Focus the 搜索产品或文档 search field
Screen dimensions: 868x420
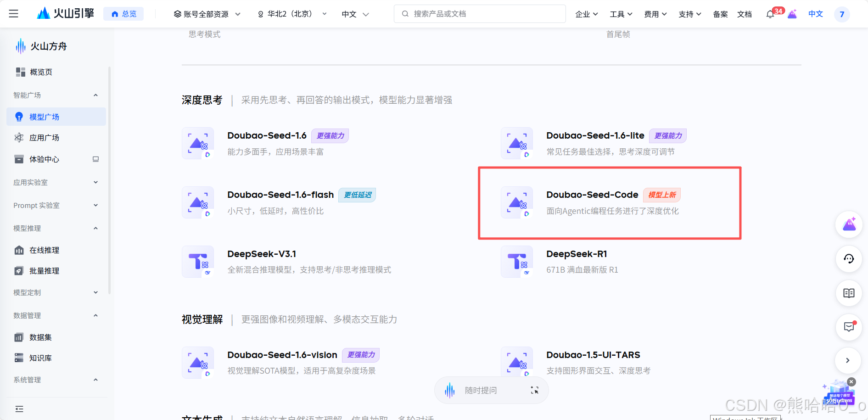pos(480,14)
